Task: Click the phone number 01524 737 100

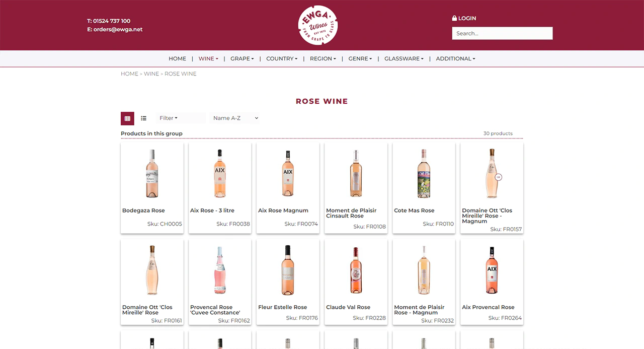Action: (x=112, y=21)
